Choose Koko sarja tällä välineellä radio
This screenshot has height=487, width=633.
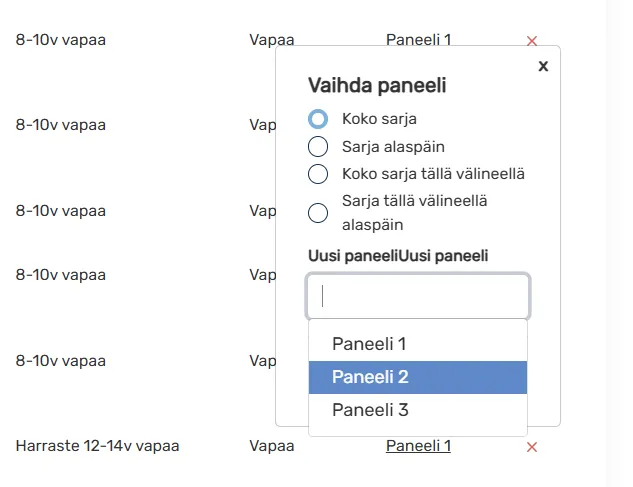pos(318,174)
